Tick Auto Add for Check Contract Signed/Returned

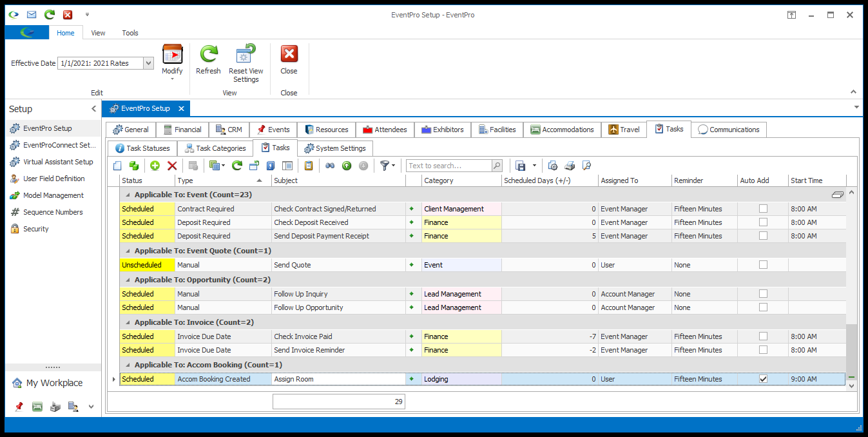point(763,209)
